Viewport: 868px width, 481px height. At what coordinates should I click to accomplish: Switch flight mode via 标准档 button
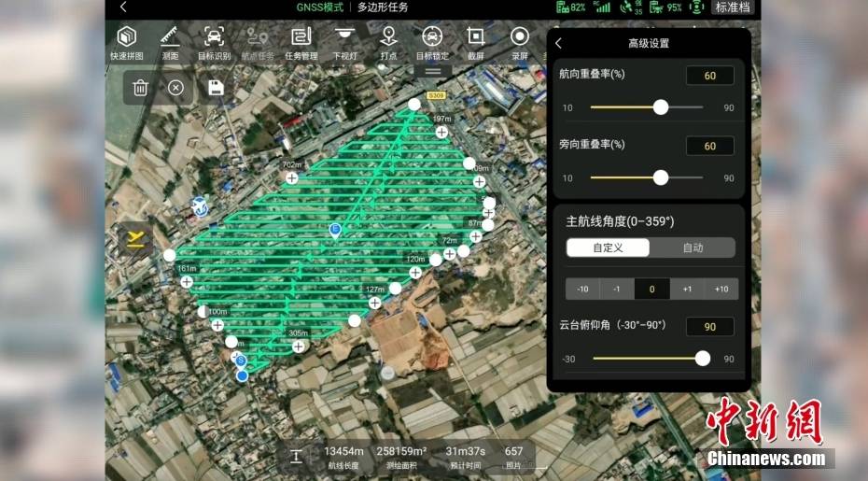point(733,7)
